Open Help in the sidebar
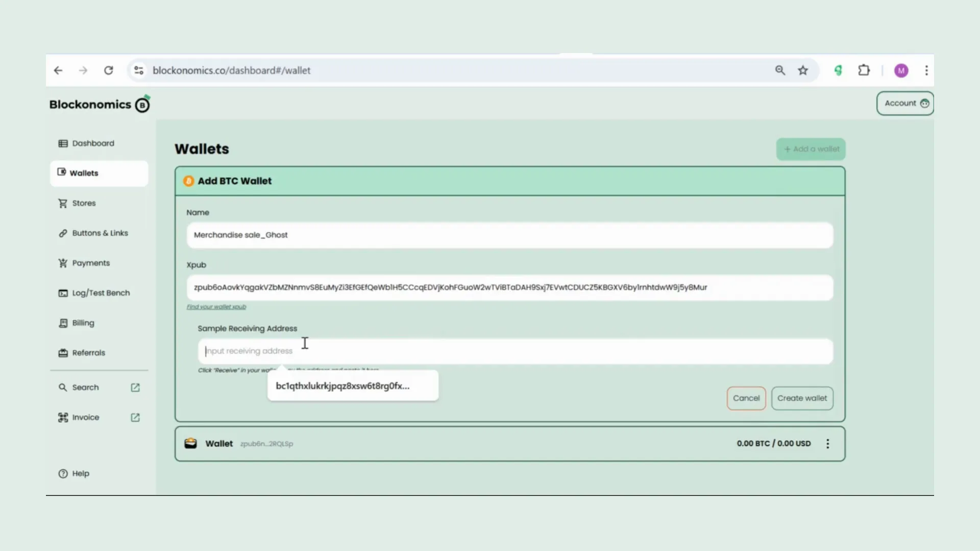980x551 pixels. tap(74, 473)
